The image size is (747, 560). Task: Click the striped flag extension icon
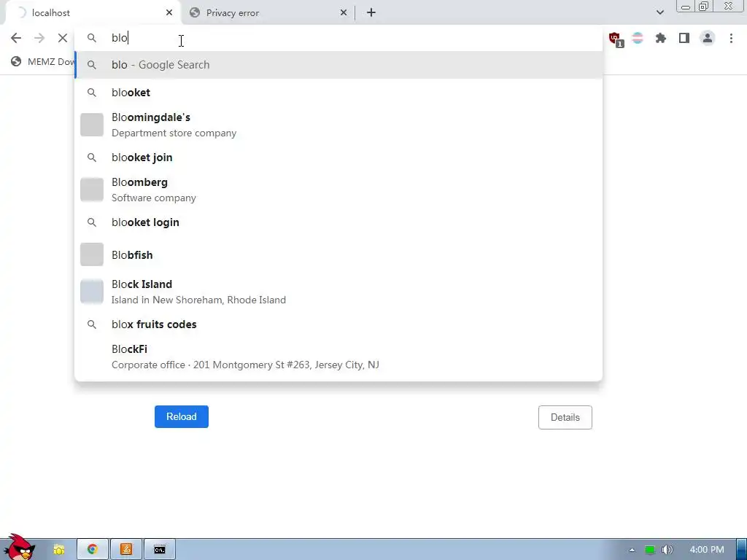pyautogui.click(x=638, y=38)
